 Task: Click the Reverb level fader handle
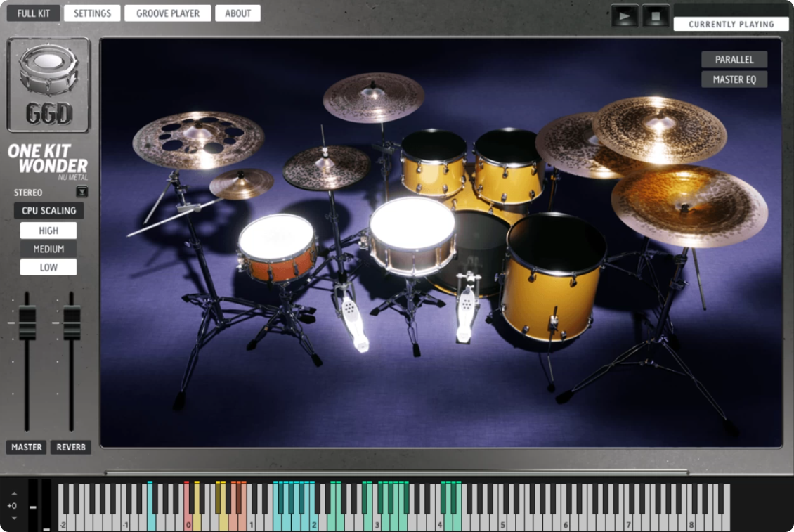72,323
